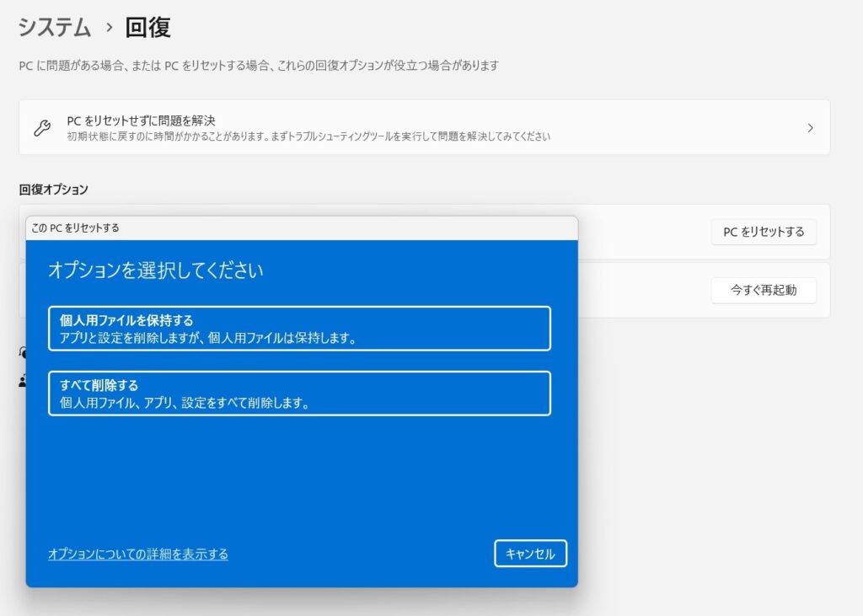Select the 個人用ファイルを保持する option

click(x=299, y=328)
